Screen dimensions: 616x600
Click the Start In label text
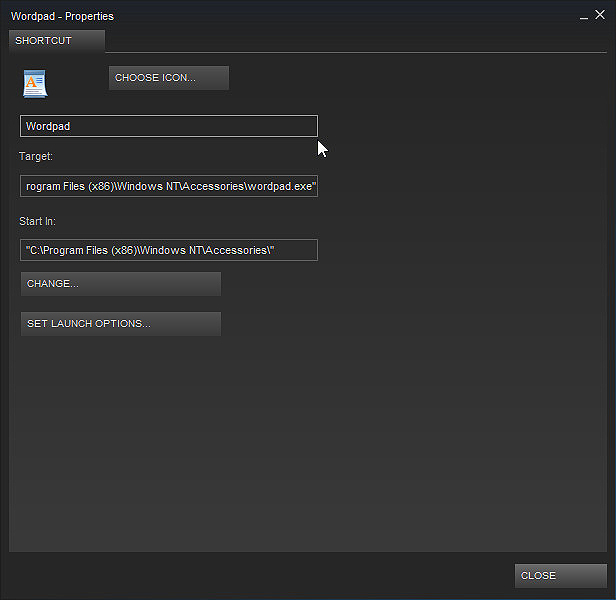37,221
